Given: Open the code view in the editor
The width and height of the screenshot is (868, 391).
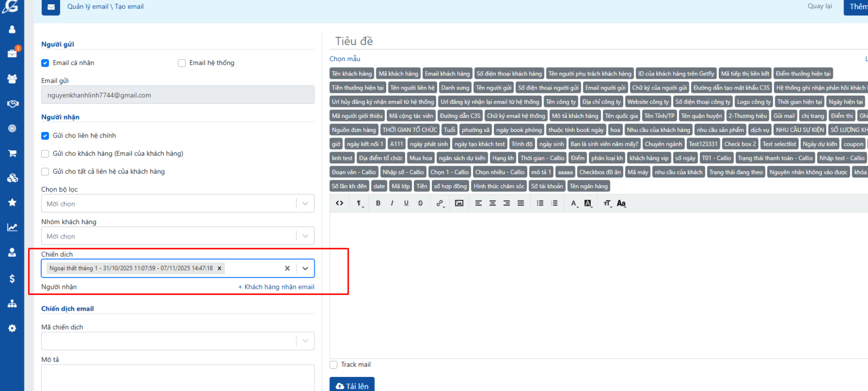Looking at the screenshot, I should pos(340,203).
